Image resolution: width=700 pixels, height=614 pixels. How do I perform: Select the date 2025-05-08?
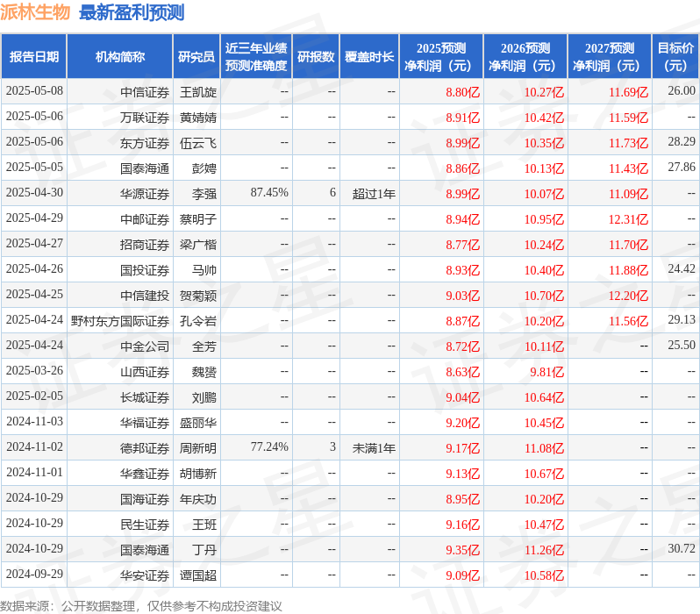(34, 91)
